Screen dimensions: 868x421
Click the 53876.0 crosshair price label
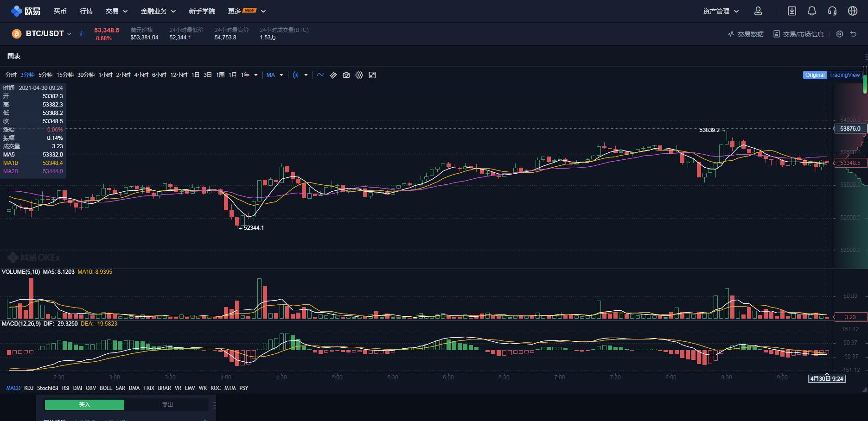[850, 129]
